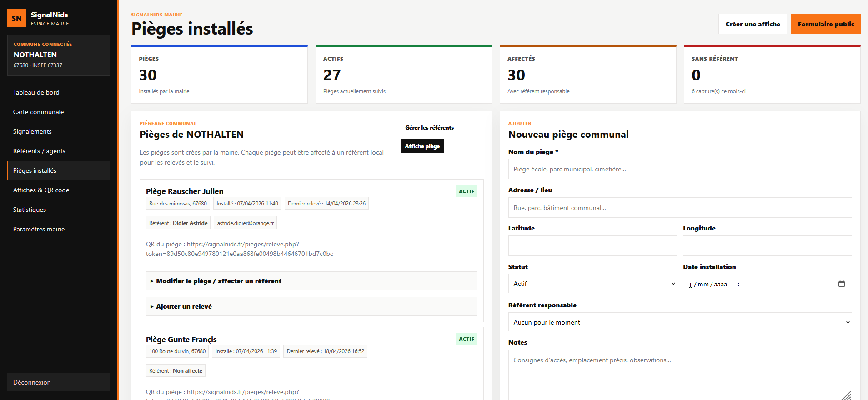Click the ACTIF badge of Piège Gunte Françis
This screenshot has height=400, width=868.
coord(466,339)
